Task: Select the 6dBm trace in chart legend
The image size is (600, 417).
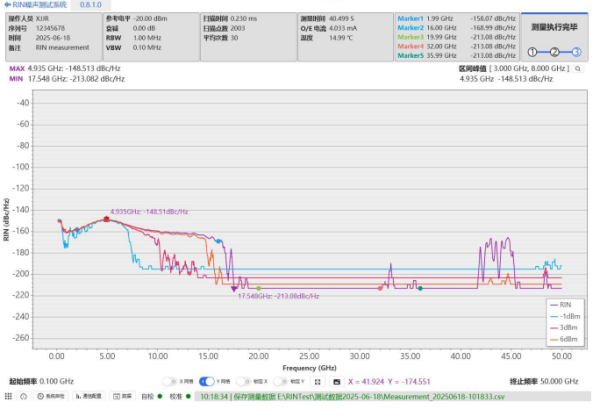Action: point(564,338)
